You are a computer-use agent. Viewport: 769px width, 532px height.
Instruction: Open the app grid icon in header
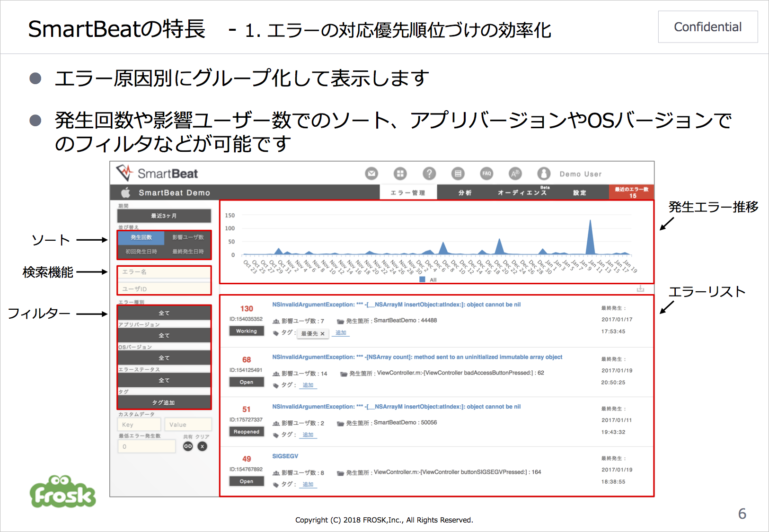click(400, 174)
